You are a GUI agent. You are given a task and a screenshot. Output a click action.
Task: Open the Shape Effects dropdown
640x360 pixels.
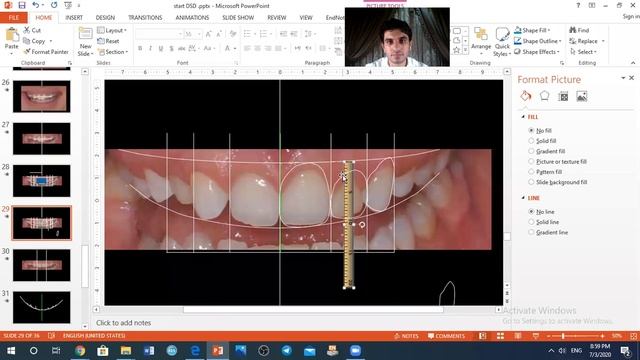537,52
